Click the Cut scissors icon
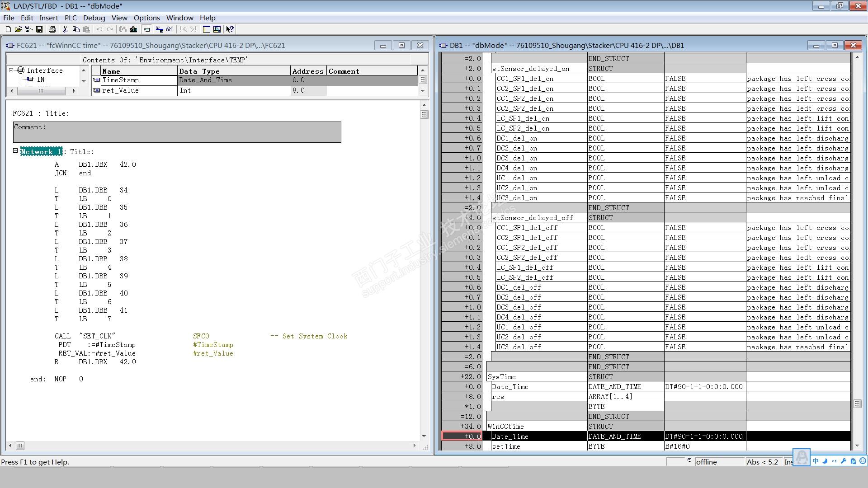This screenshot has width=868, height=488. (66, 29)
